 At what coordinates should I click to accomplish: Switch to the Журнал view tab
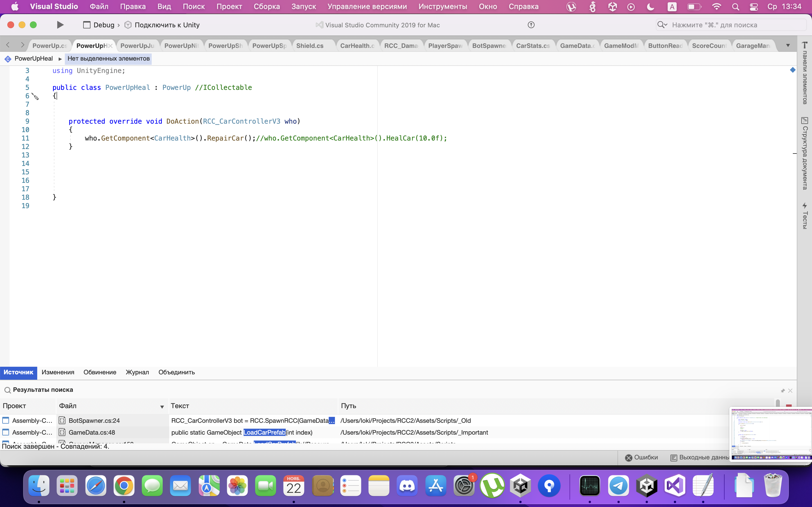[x=137, y=372]
